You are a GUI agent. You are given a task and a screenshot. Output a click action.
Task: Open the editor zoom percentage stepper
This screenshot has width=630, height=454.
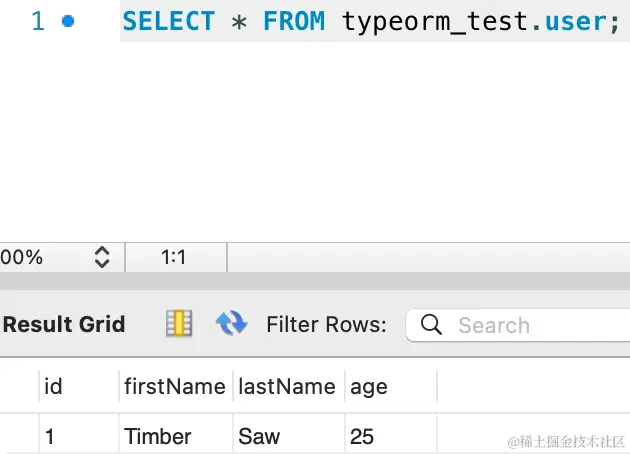click(101, 257)
